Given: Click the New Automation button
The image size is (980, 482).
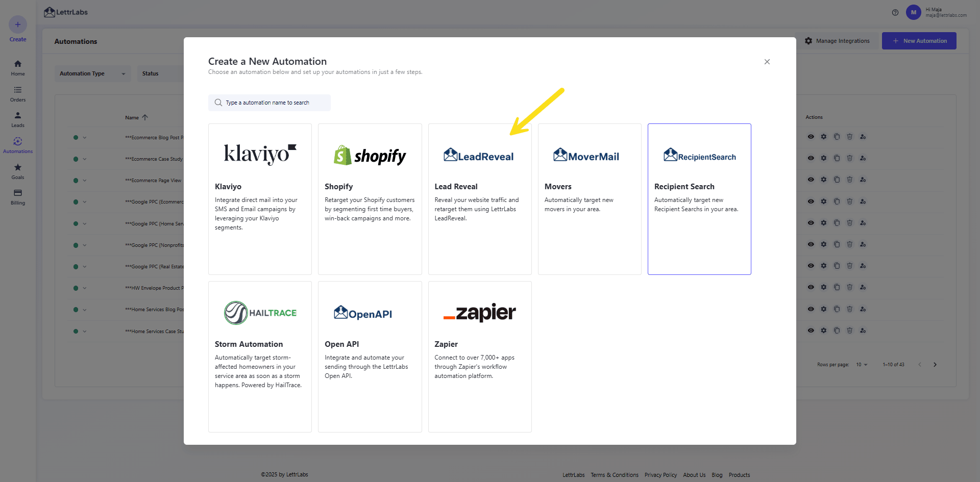Looking at the screenshot, I should [x=919, y=41].
